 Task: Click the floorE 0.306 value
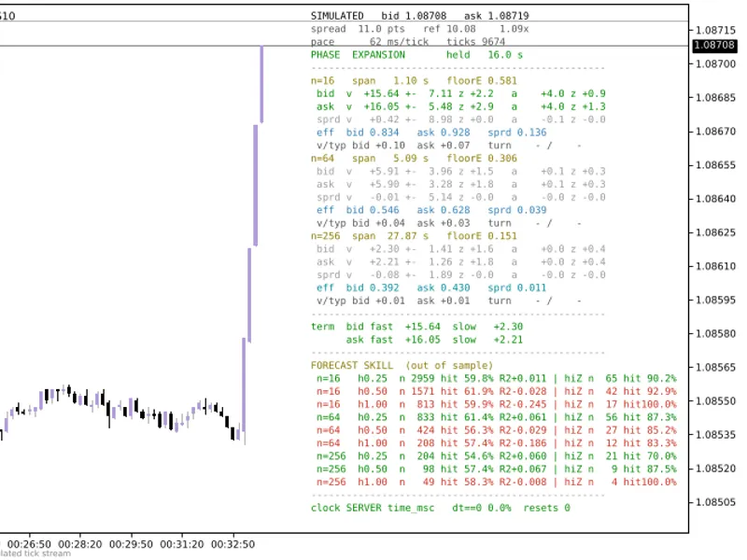click(x=482, y=158)
